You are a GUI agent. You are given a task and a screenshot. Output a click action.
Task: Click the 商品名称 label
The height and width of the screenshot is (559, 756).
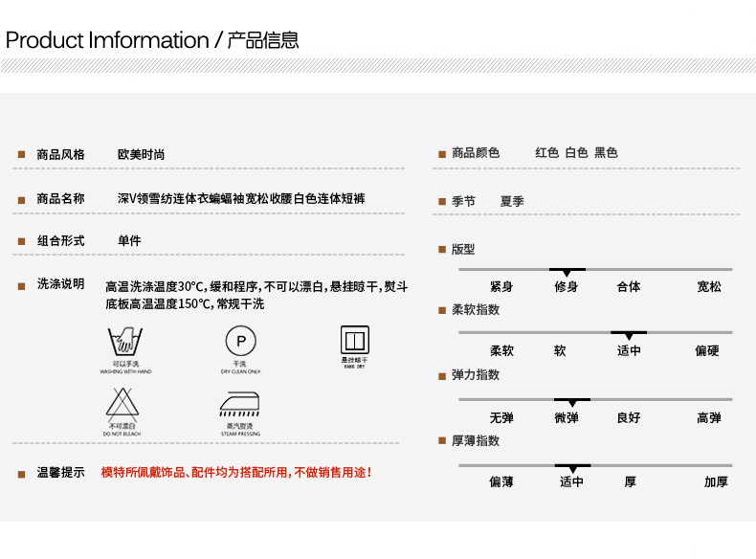(60, 198)
